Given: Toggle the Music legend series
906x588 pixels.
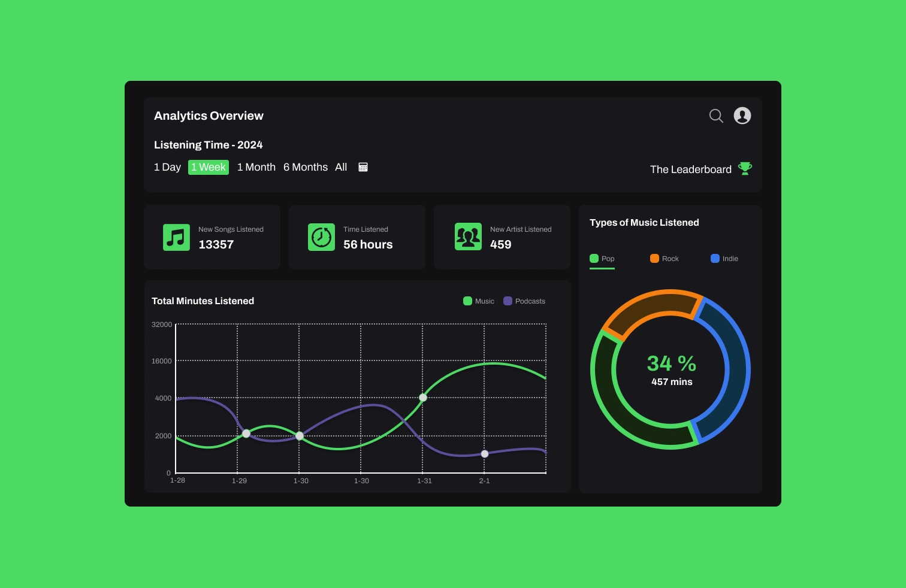Looking at the screenshot, I should pos(479,301).
